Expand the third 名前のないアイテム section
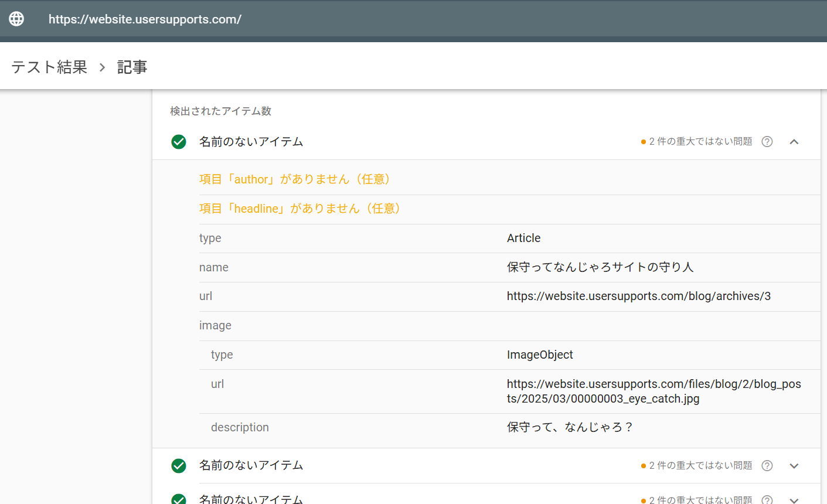 pyautogui.click(x=794, y=499)
